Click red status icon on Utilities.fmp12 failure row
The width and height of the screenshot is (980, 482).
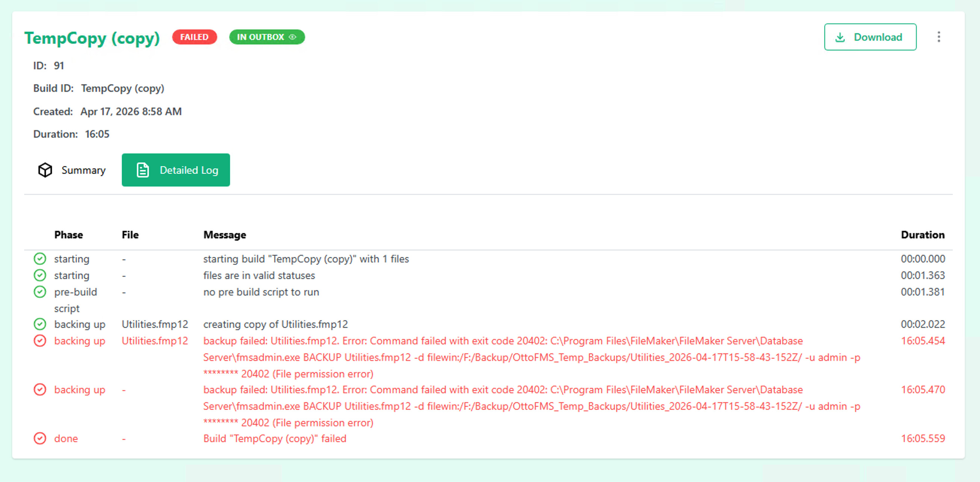40,341
